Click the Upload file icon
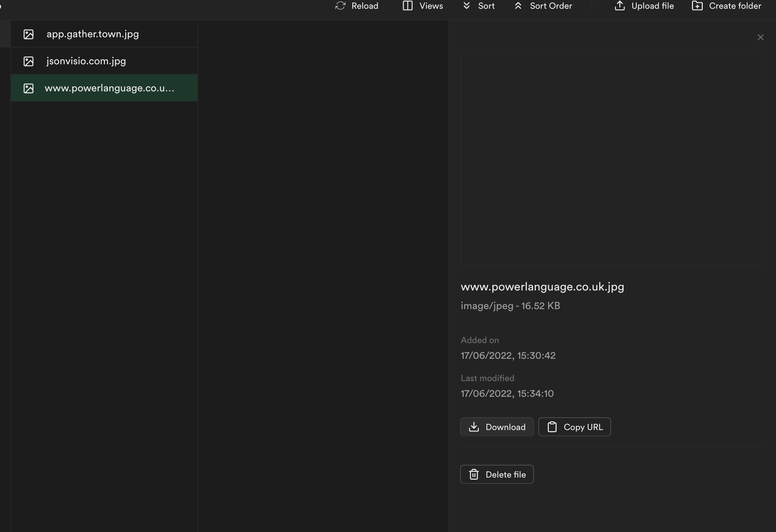The image size is (776, 532). [620, 6]
